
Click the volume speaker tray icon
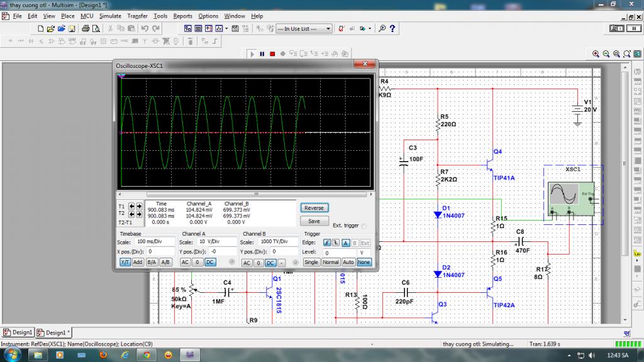591,355
